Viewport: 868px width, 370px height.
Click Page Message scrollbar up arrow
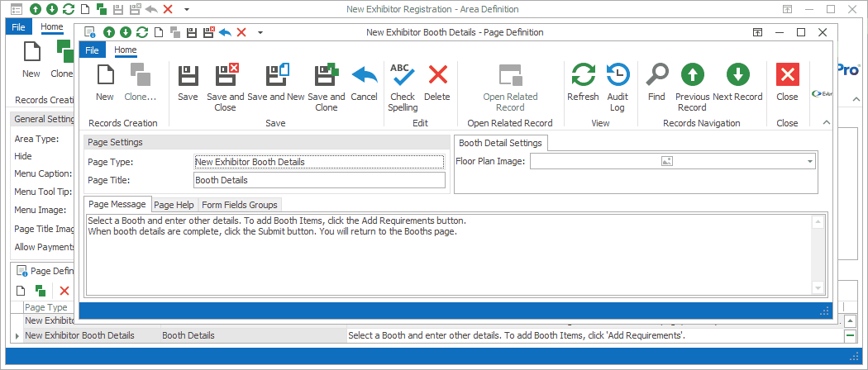tap(818, 221)
